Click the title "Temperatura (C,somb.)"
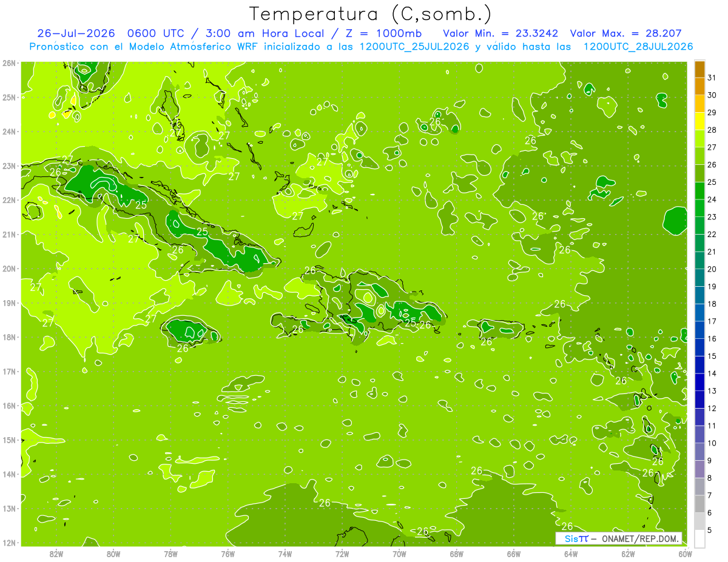The image size is (728, 562). tap(371, 14)
